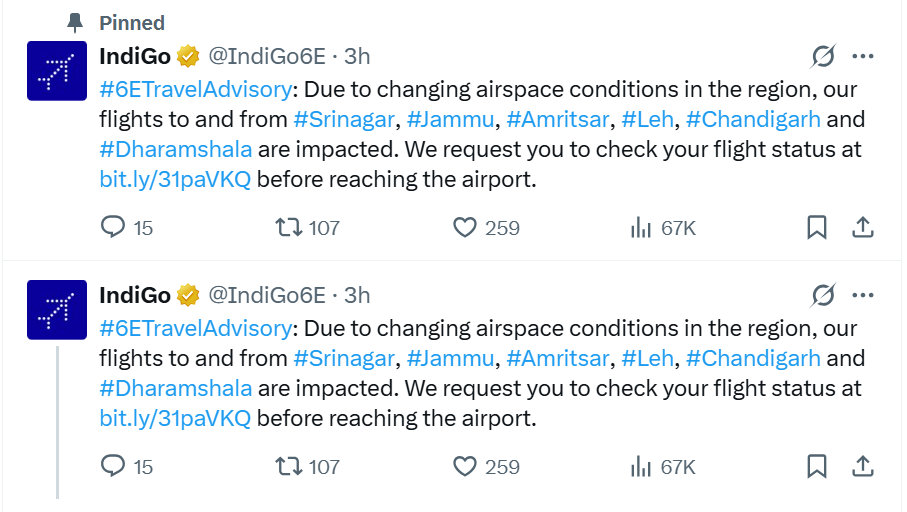Open Grok icon on pinned tweet
This screenshot has width=907, height=512.
pyautogui.click(x=823, y=57)
